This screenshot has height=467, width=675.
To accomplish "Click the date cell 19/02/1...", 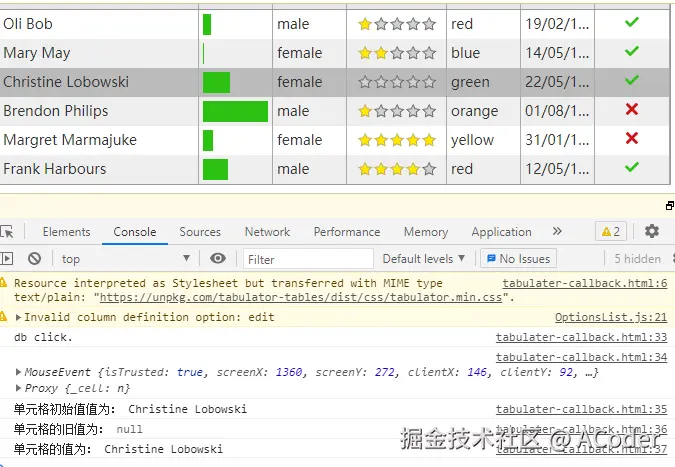I will coord(557,24).
